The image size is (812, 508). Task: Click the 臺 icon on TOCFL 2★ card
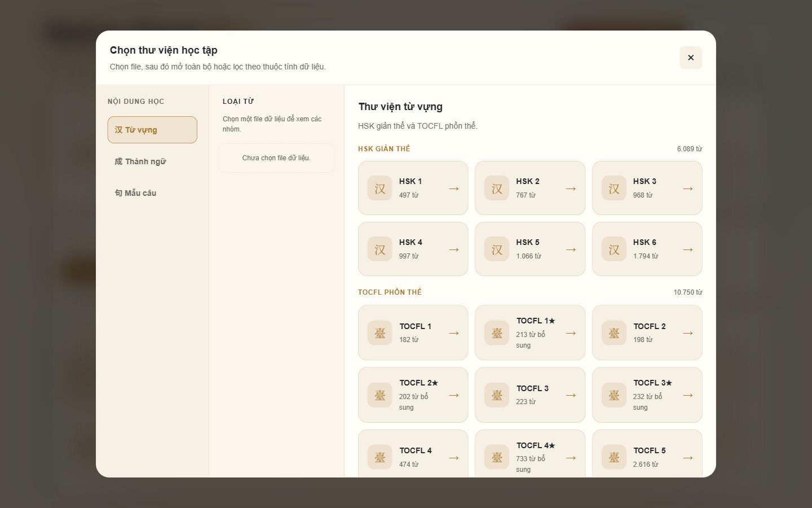380,395
